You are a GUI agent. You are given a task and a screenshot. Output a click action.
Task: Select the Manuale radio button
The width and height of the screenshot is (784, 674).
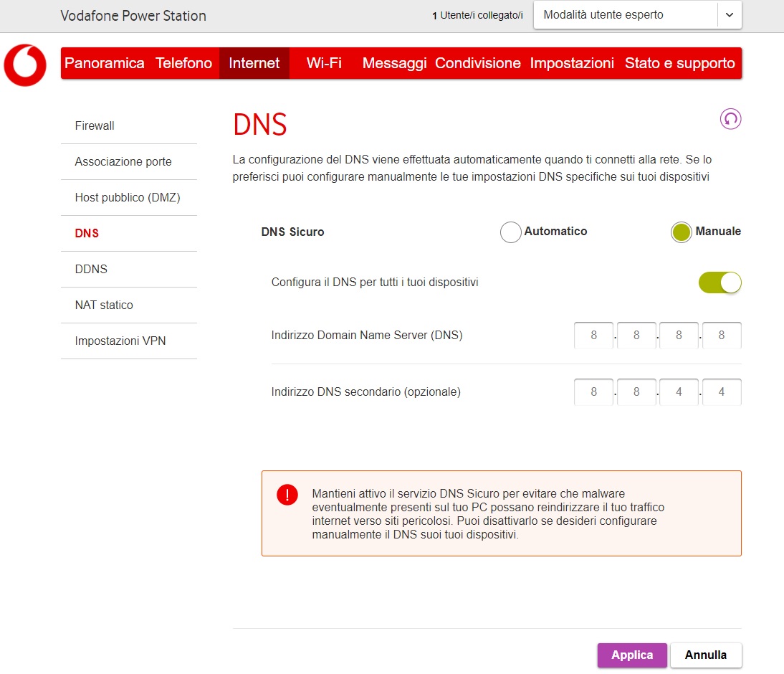[x=681, y=232]
